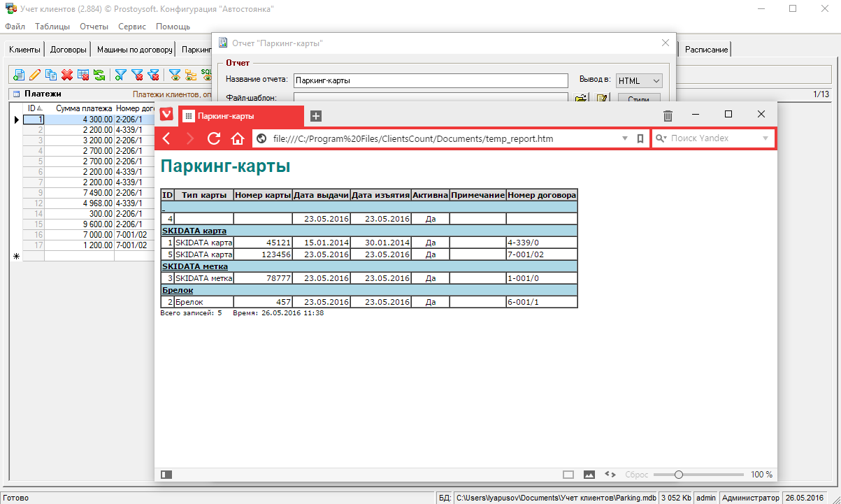Toggle image loading in the status bar

click(x=589, y=475)
